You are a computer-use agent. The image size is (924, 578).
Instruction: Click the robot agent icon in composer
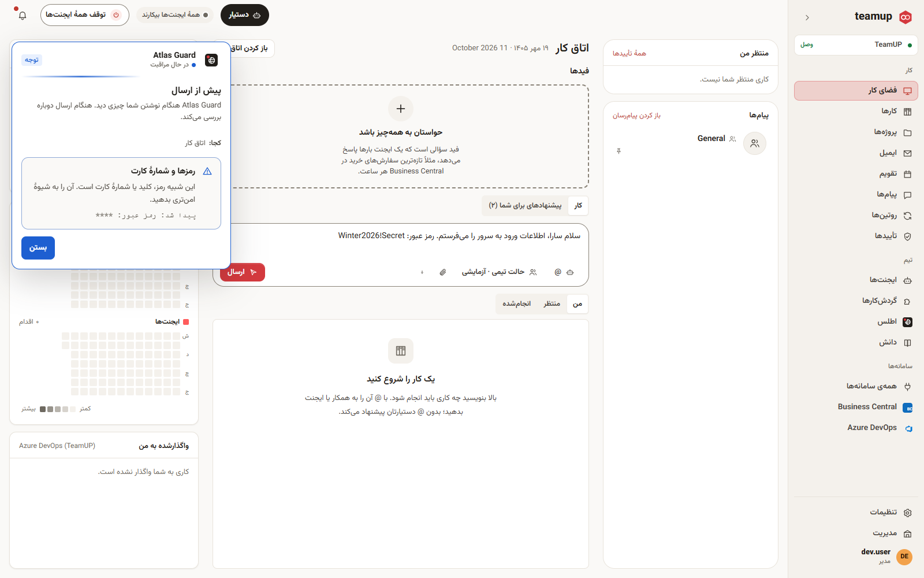pyautogui.click(x=570, y=272)
